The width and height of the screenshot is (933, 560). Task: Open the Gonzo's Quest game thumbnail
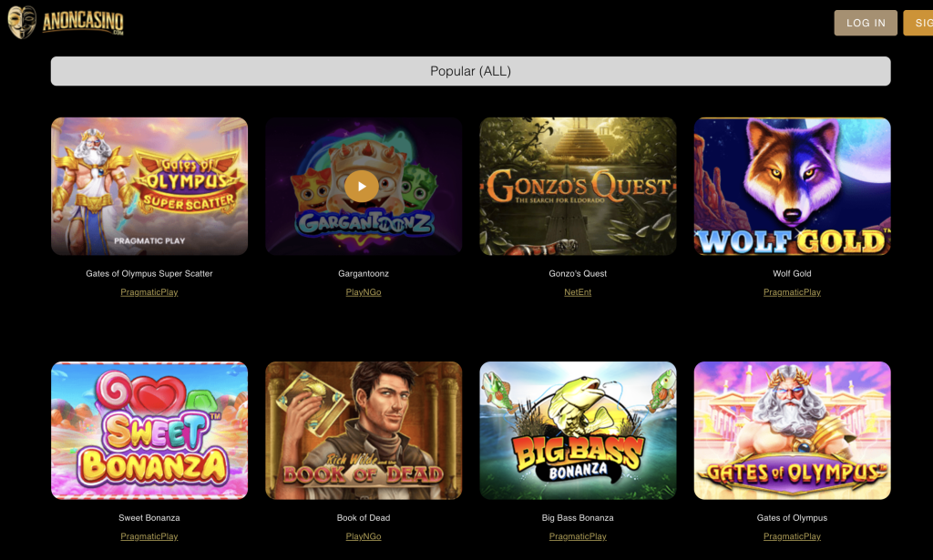(x=578, y=186)
